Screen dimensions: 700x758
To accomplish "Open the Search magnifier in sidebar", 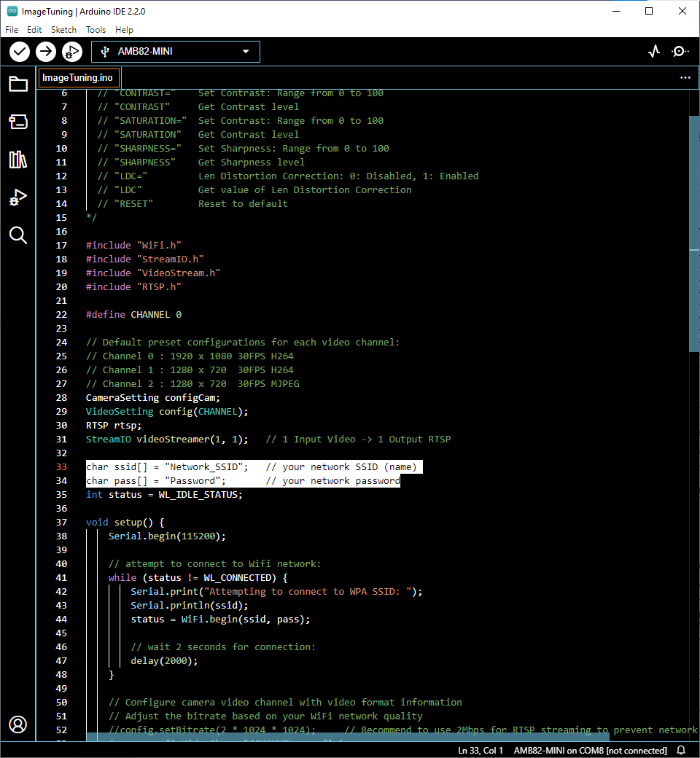I will click(x=18, y=235).
